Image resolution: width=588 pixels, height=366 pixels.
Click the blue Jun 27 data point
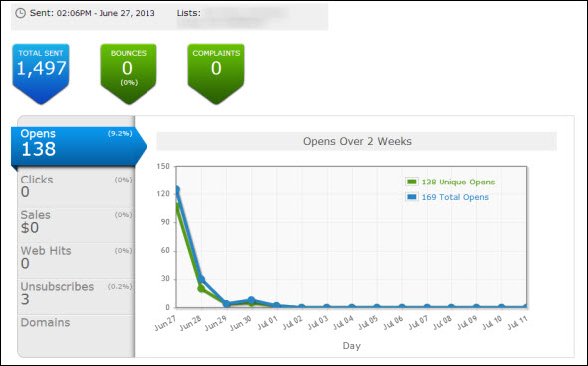[177, 189]
